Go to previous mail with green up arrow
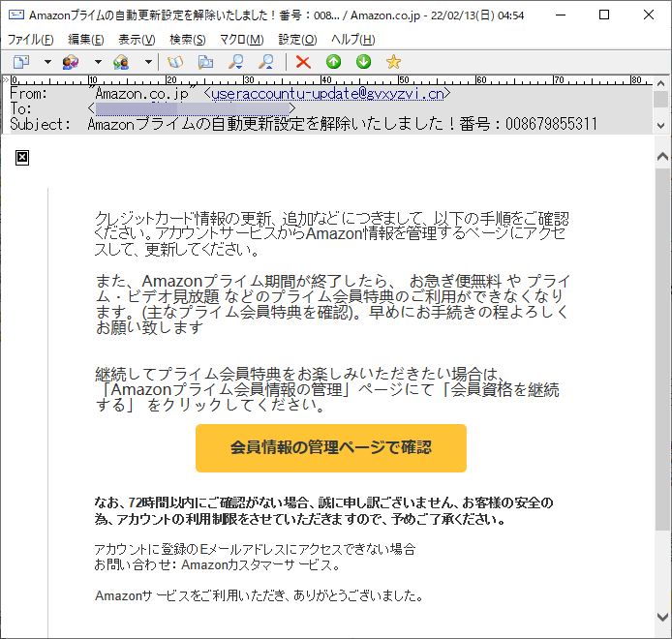 (333, 62)
